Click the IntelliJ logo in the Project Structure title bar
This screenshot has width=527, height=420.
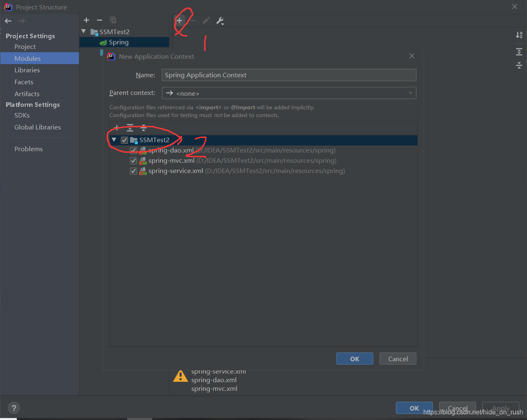tap(8, 7)
